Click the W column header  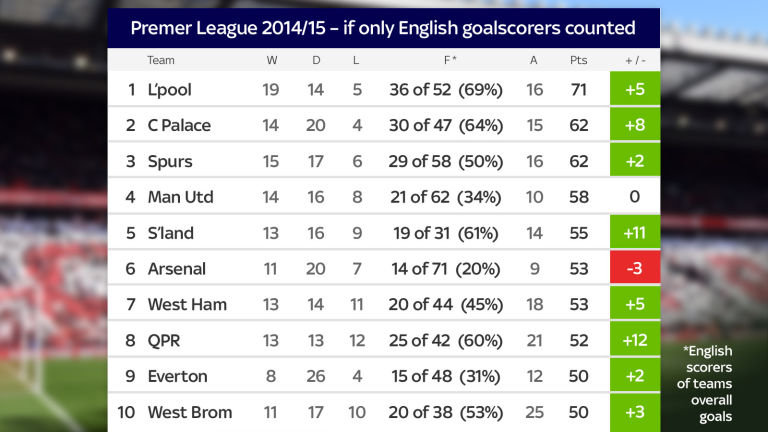point(270,60)
